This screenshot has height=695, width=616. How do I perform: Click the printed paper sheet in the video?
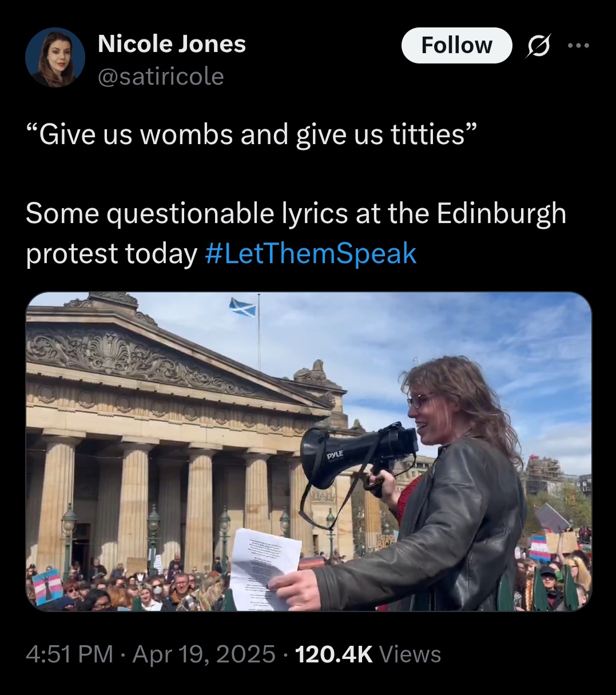(x=266, y=568)
